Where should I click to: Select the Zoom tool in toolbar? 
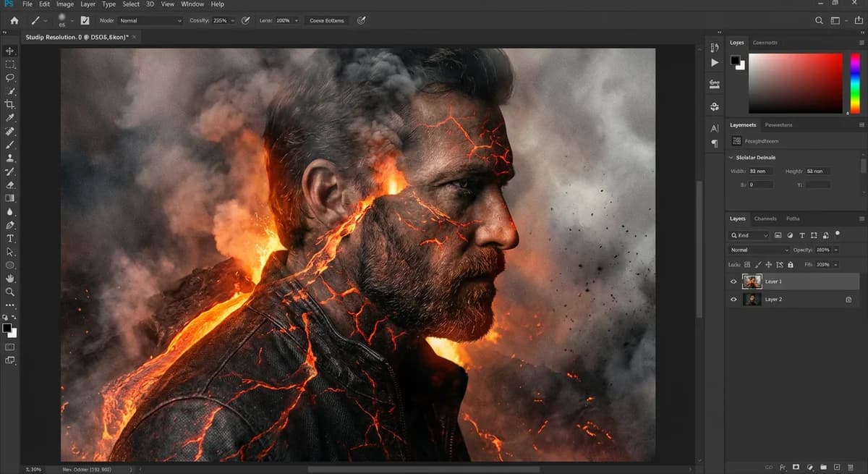point(10,292)
